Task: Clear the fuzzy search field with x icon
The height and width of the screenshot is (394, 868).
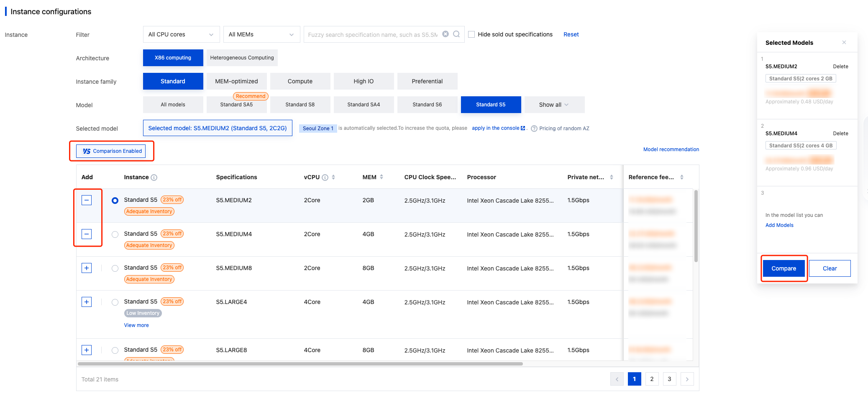Action: pyautogui.click(x=446, y=34)
